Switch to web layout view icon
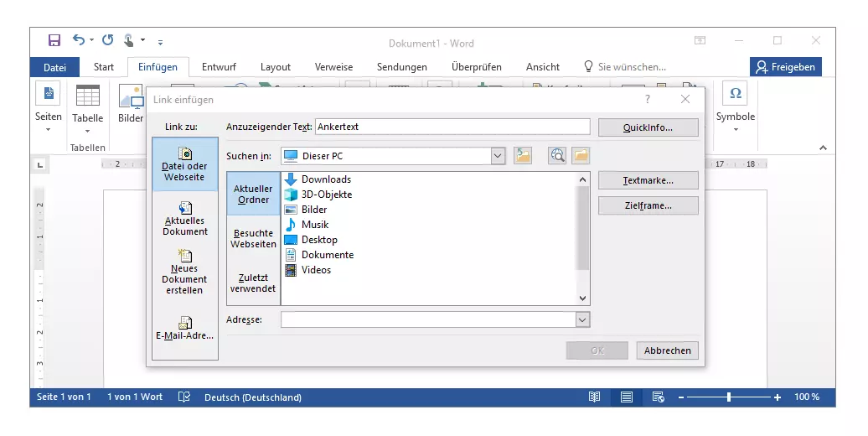Screen dimensions: 868x436 (658, 397)
